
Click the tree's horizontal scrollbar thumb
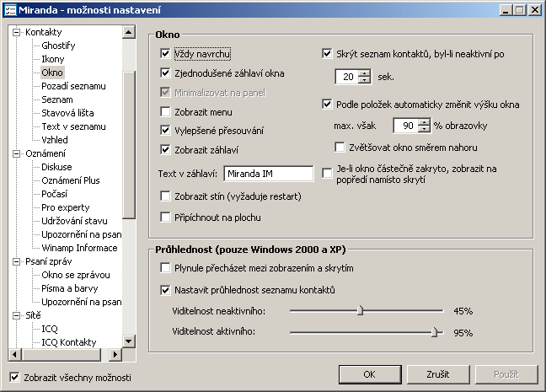coord(61,355)
